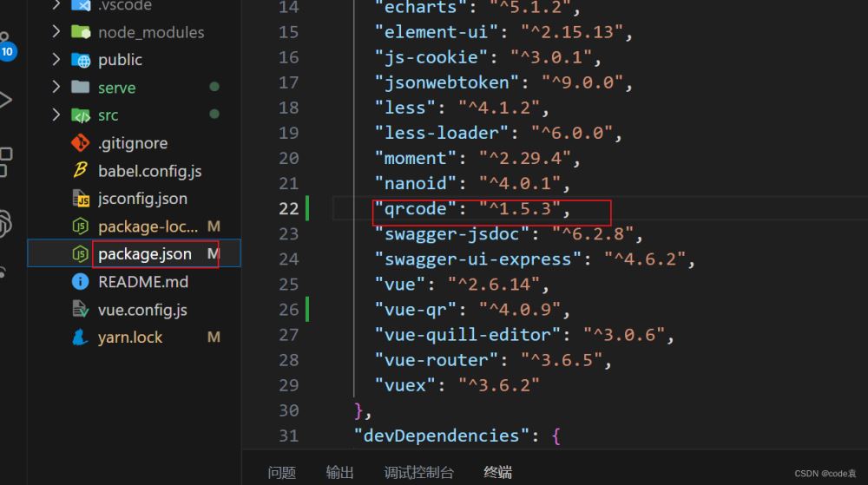This screenshot has height=485, width=868.
Task: Switch to the 问题 panel tab
Action: (x=282, y=472)
